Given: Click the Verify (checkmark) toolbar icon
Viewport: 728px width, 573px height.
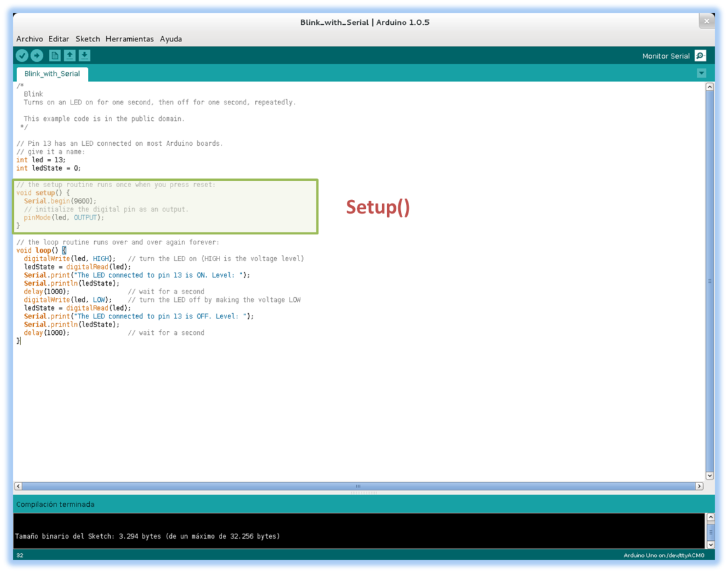Looking at the screenshot, I should (x=22, y=56).
